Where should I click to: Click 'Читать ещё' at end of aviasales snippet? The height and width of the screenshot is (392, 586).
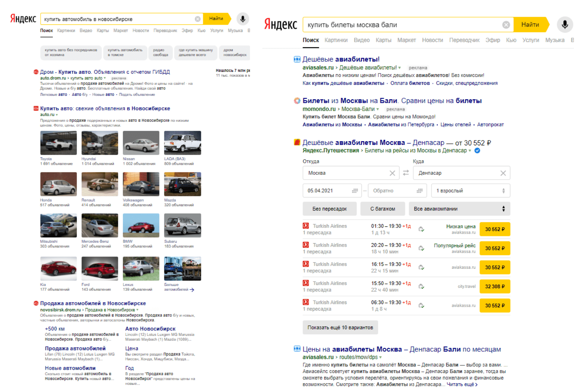pyautogui.click(x=462, y=384)
